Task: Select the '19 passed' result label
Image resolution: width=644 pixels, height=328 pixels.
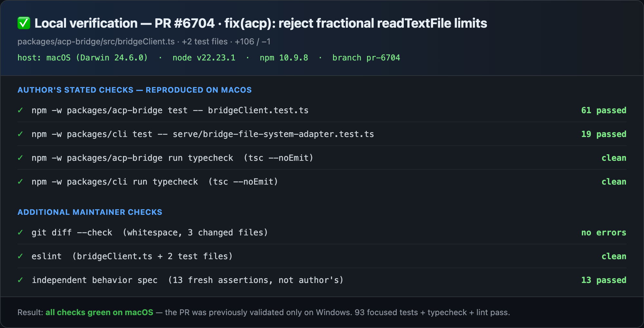Action: (x=604, y=134)
